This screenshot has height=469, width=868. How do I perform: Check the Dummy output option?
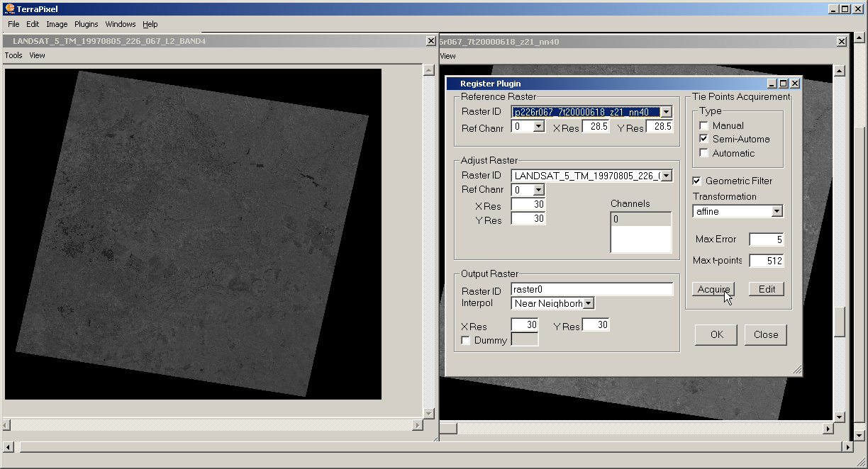pos(466,340)
